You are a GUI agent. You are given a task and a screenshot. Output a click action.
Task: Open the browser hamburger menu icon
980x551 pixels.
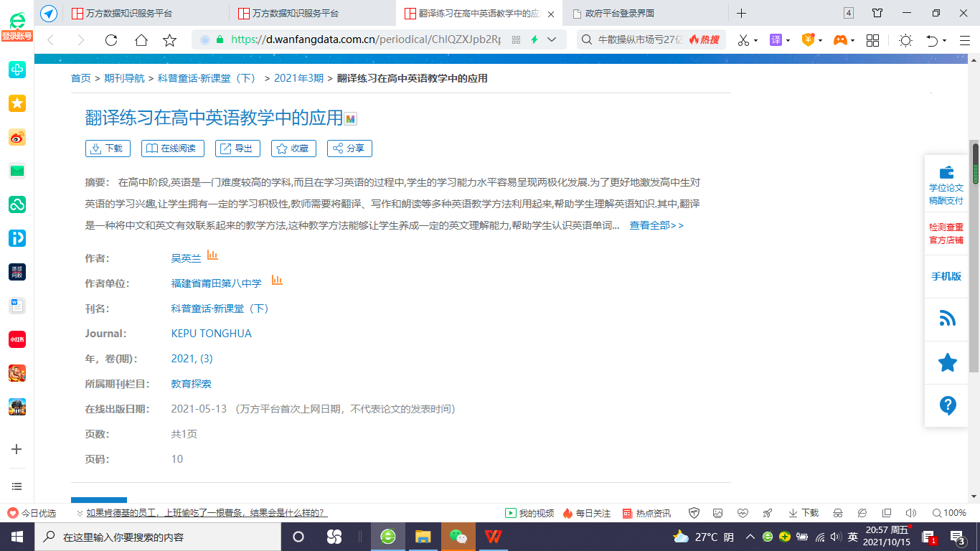tap(965, 40)
